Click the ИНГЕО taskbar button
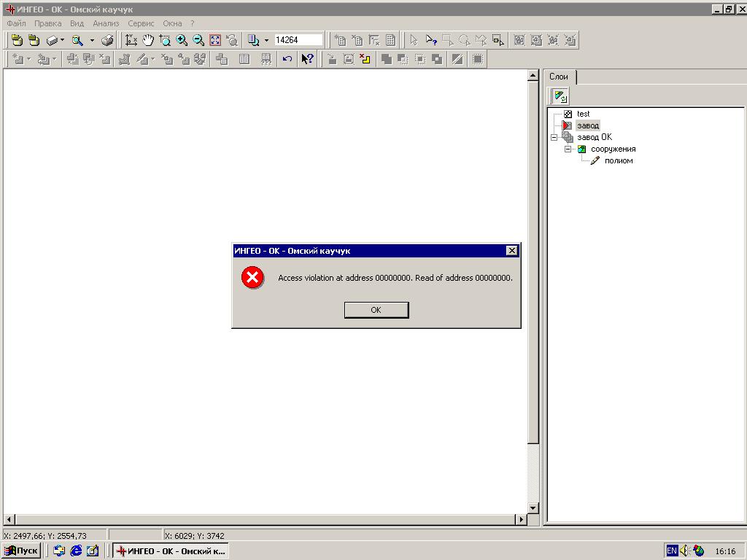 [171, 551]
